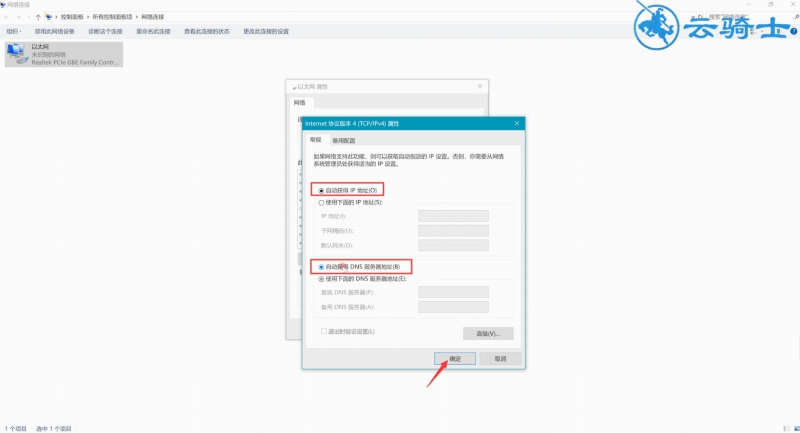Image resolution: width=800 pixels, height=433 pixels.
Task: Click 更改此连接的设置 in the toolbar
Action: 266,31
